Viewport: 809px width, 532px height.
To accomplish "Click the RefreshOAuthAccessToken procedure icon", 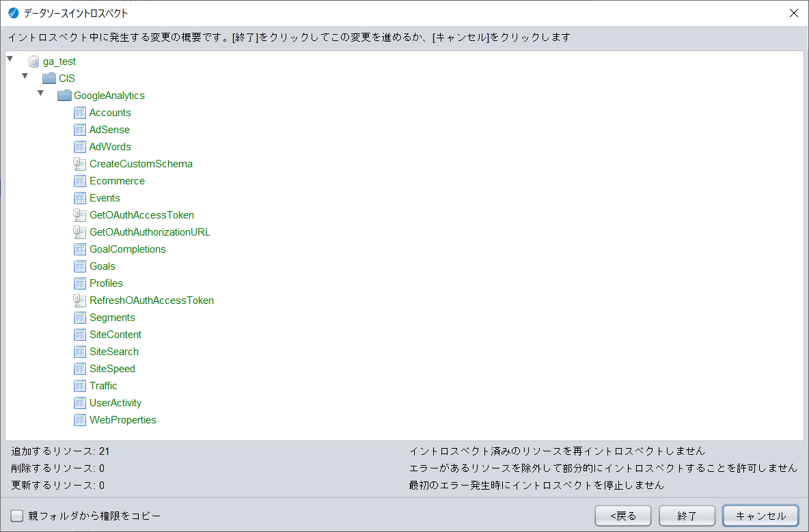I will pyautogui.click(x=79, y=300).
